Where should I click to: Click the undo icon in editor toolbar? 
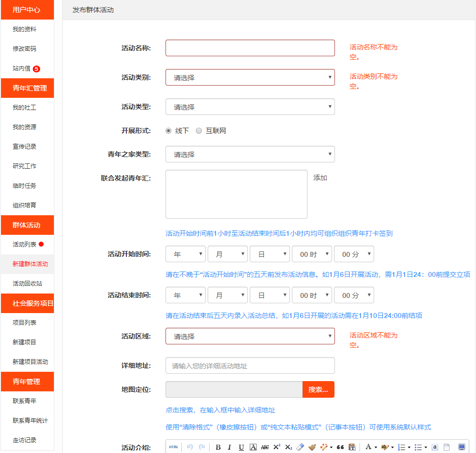pyautogui.click(x=190, y=447)
